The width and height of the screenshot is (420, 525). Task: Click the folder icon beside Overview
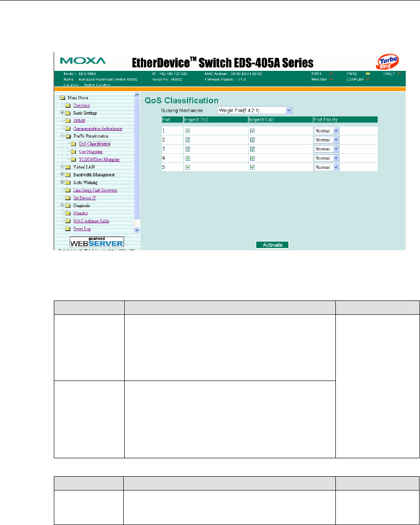68,105
